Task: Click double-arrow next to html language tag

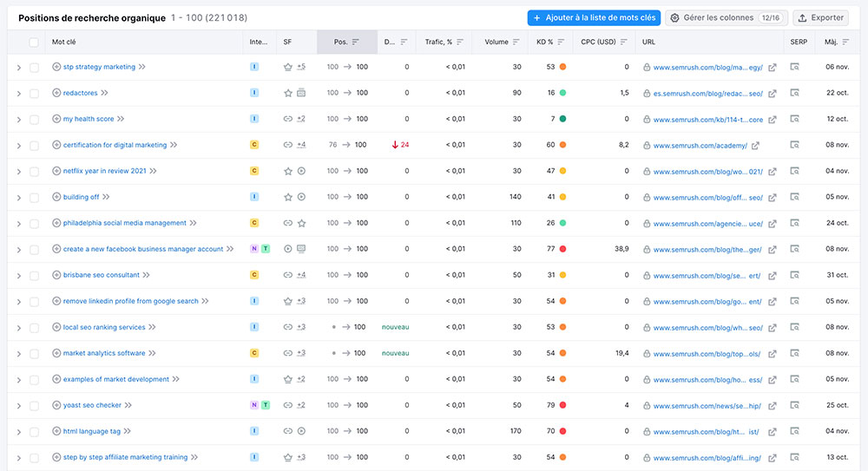Action: click(x=128, y=431)
